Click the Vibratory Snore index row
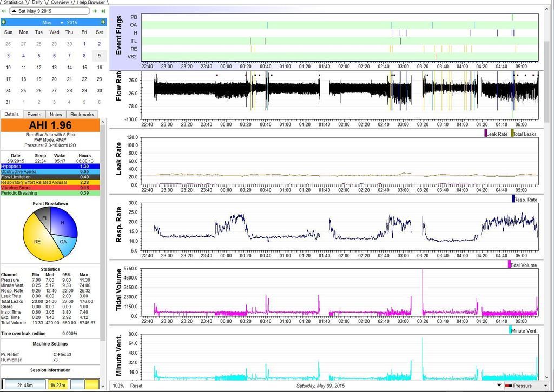The height and width of the screenshot is (392, 554). 50,188
